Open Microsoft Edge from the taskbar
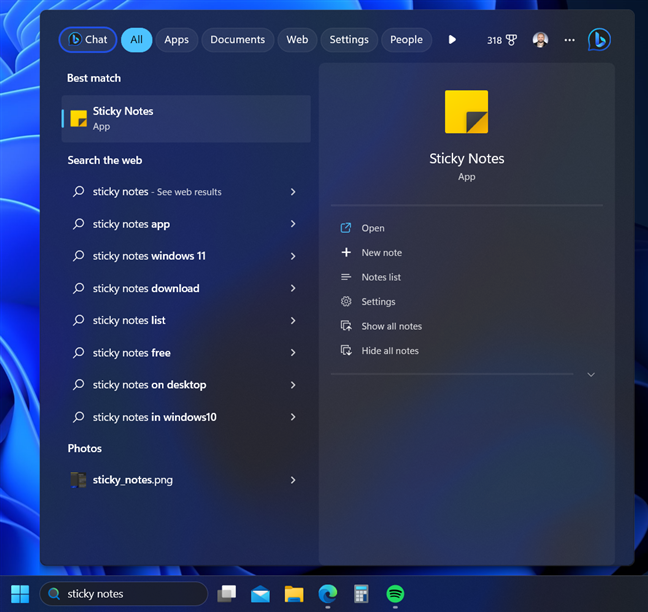 (x=328, y=594)
